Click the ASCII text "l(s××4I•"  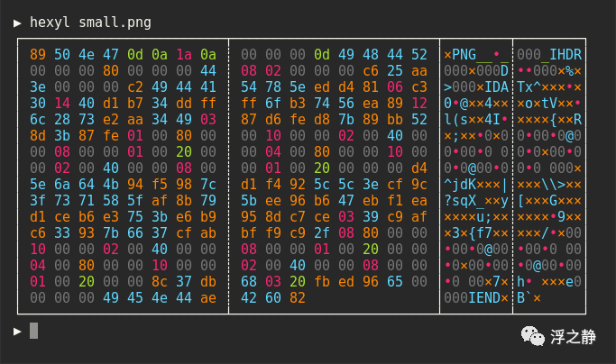click(476, 119)
